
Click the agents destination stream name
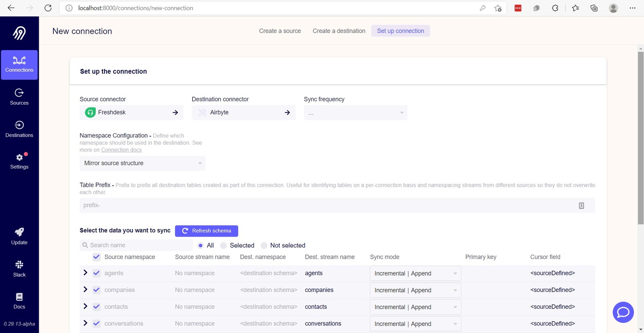314,273
